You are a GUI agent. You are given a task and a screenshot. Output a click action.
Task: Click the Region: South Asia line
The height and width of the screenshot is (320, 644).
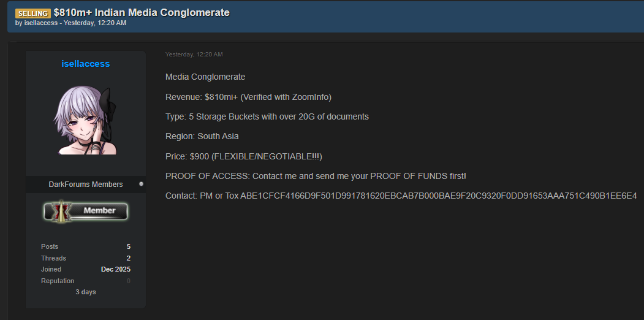202,136
